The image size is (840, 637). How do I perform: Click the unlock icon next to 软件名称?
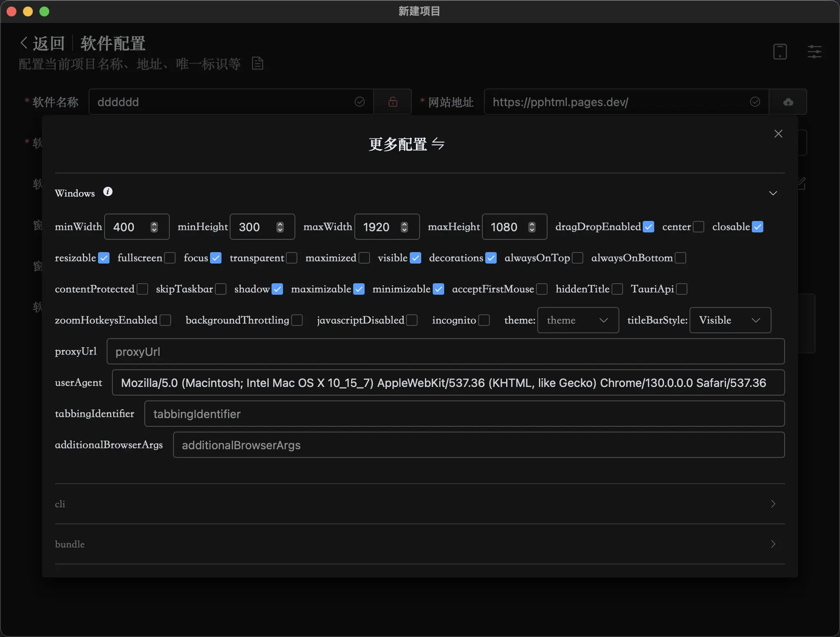393,102
